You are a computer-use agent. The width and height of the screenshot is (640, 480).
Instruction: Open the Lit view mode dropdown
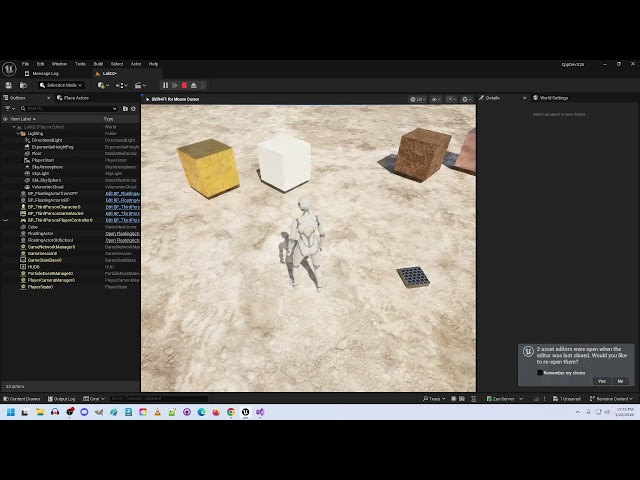[418, 99]
